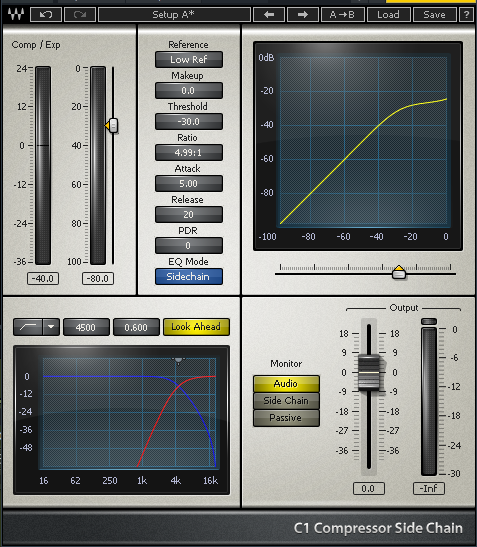Click the output peak readout -Inf
The image size is (477, 547).
click(429, 488)
